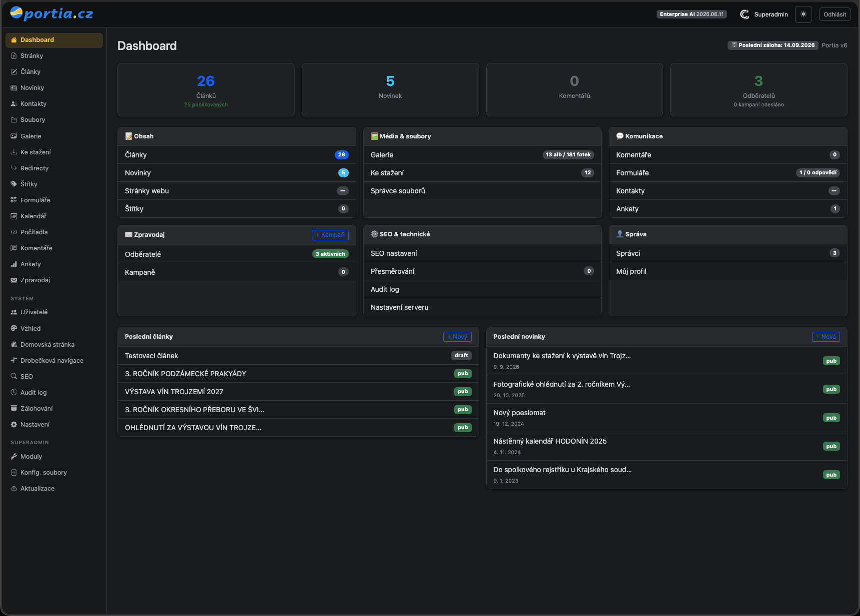The width and height of the screenshot is (860, 616).
Task: Add news with the + Nová button
Action: point(826,337)
